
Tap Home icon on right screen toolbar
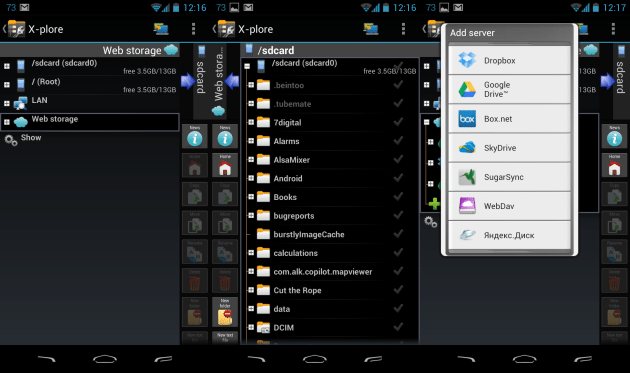[x=614, y=165]
